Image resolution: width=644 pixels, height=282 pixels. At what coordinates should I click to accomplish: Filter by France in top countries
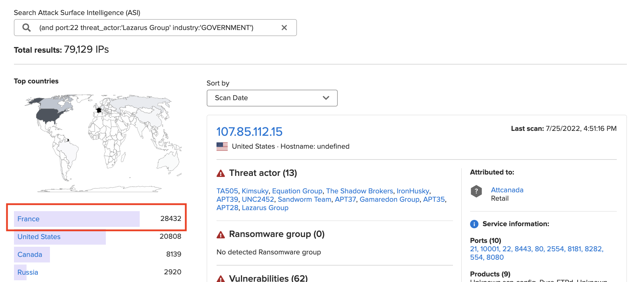97,219
